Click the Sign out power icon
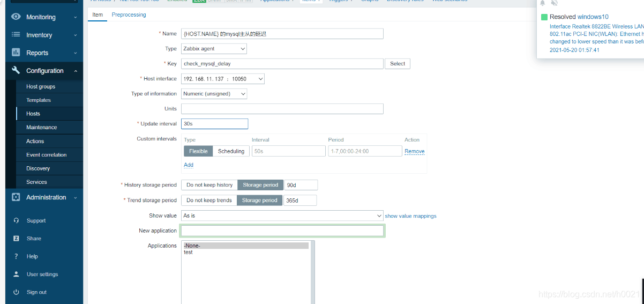Image resolution: width=644 pixels, height=304 pixels. click(16, 292)
